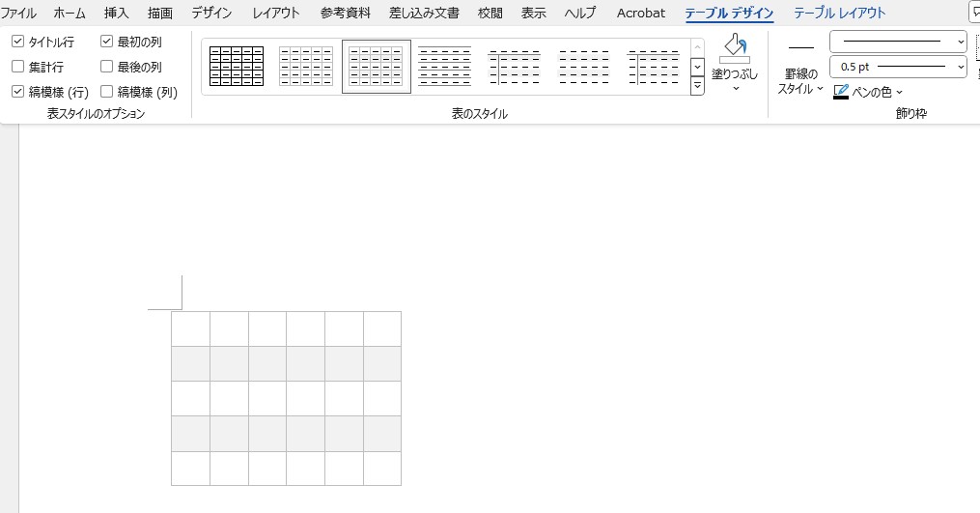This screenshot has width=980, height=513.
Task: Click the top-left cell of the table
Action: pos(191,328)
